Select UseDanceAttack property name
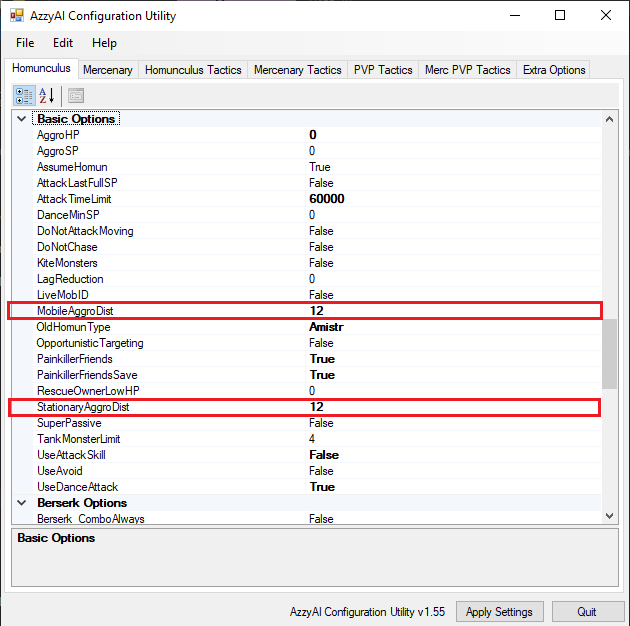630x626 pixels. 78,487
